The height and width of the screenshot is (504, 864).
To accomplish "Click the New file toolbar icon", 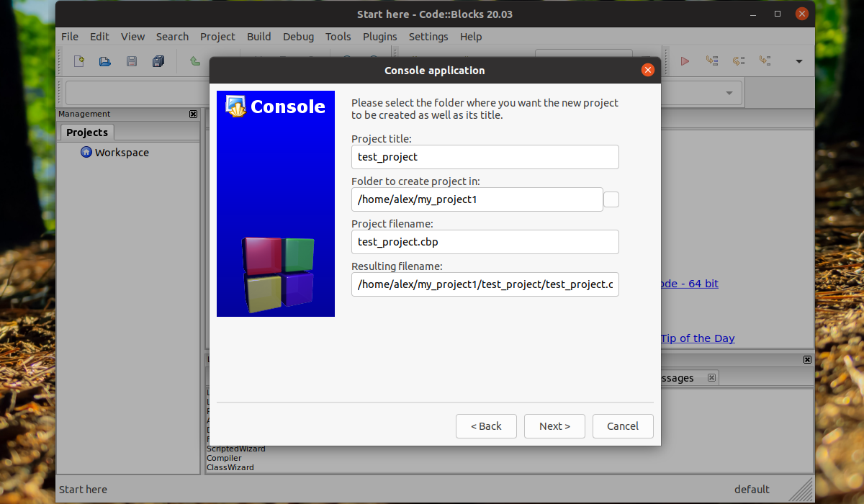I will (79, 61).
